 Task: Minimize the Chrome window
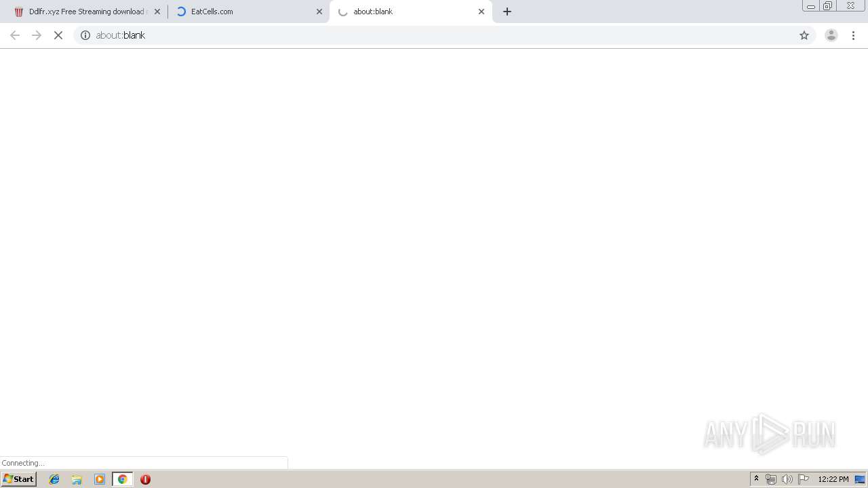pos(811,5)
